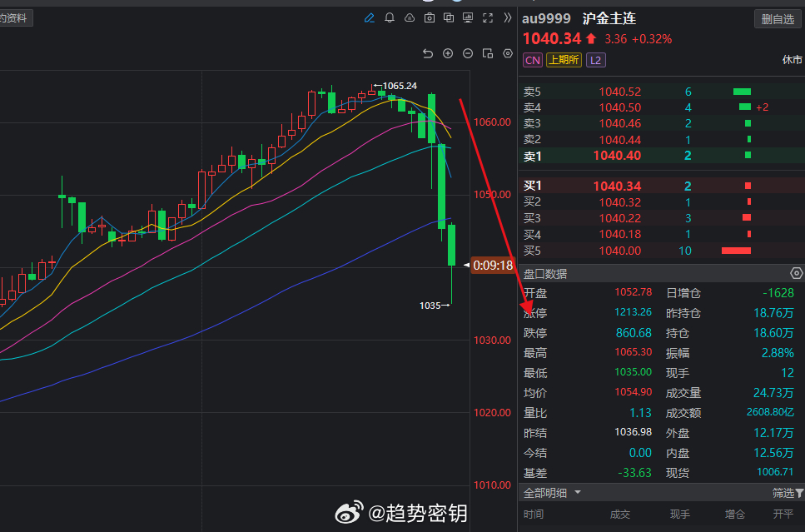Screen dimensions: 805x532
Task: Switch to the 成交 column tab
Action: coord(620,514)
